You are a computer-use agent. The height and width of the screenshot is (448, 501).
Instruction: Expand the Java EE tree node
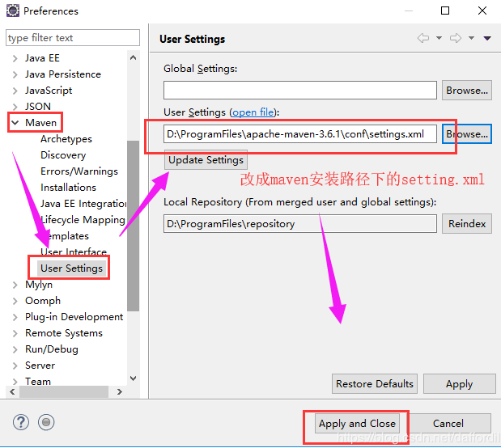coord(15,58)
